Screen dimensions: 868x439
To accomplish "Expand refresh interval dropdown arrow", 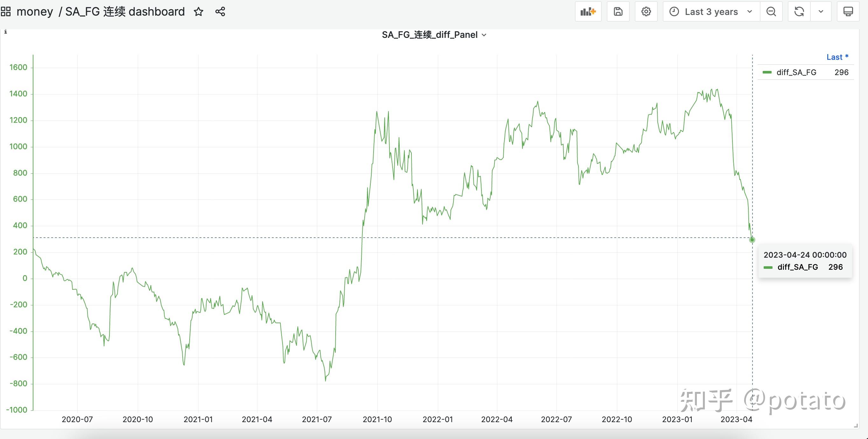I will click(x=821, y=12).
